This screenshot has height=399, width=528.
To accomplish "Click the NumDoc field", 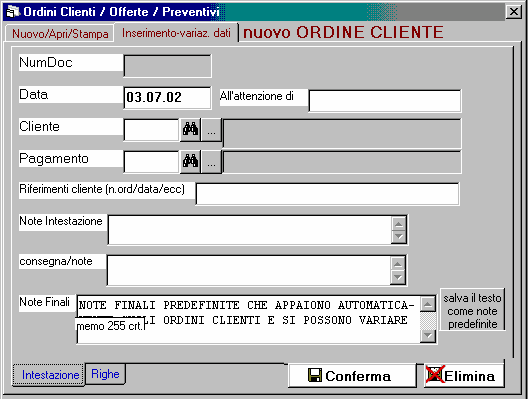I will click(x=167, y=66).
